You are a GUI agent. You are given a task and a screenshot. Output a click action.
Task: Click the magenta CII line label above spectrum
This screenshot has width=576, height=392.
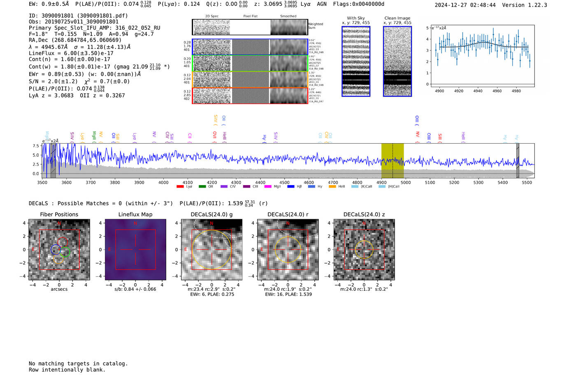click(190, 136)
